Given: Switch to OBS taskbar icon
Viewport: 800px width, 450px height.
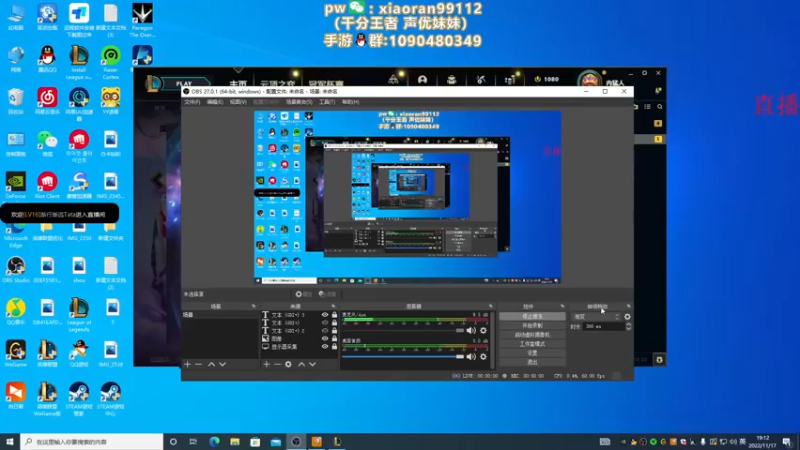Looking at the screenshot, I should point(296,442).
